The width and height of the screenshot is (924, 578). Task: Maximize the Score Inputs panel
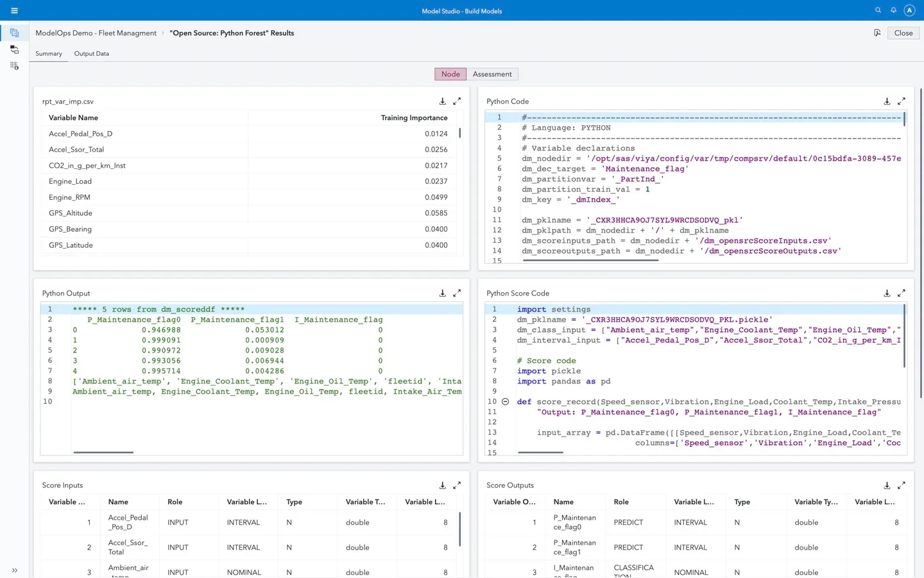[457, 486]
